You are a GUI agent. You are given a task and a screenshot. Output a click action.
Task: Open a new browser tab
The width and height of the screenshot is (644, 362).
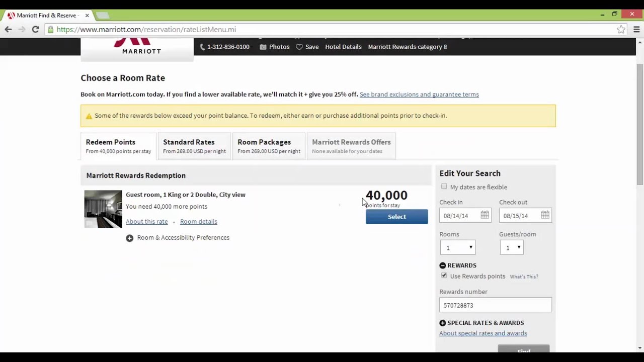pos(102,16)
